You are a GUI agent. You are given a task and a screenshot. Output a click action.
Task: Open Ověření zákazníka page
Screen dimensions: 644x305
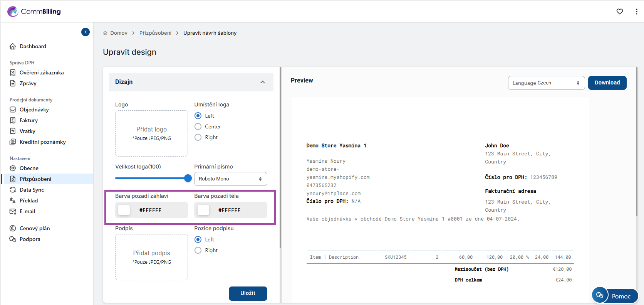click(42, 72)
